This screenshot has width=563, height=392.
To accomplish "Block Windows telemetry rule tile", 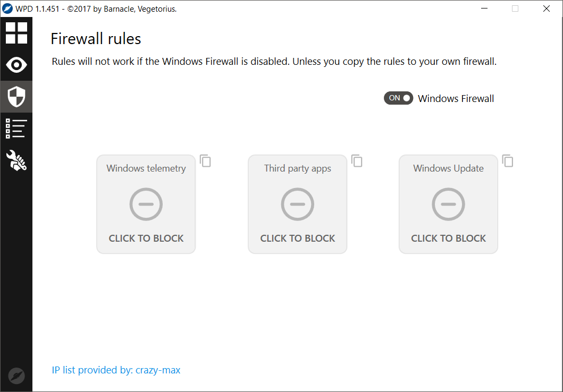I will click(146, 204).
